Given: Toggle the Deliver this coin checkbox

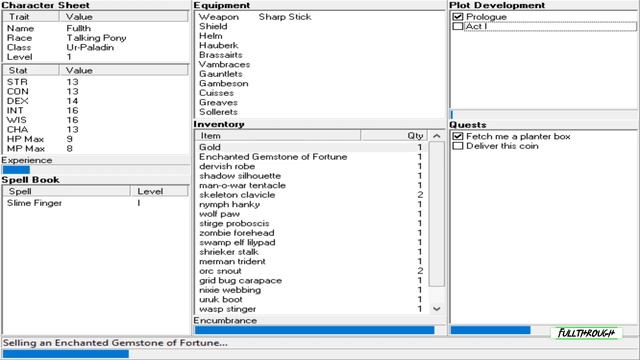Looking at the screenshot, I should click(458, 146).
